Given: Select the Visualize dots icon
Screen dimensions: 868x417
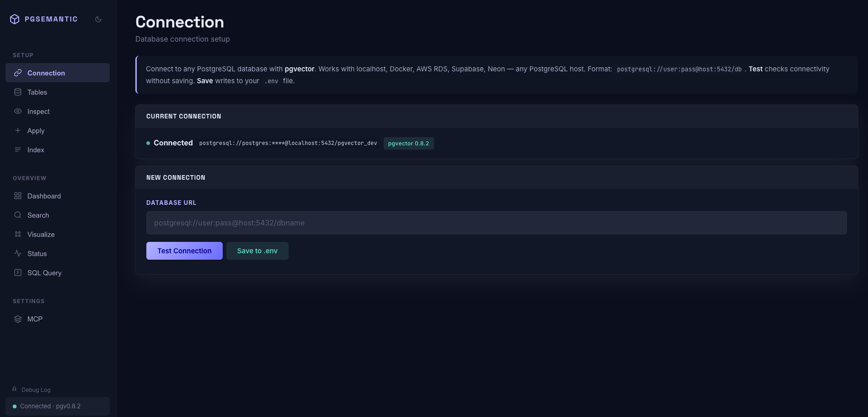Looking at the screenshot, I should [18, 234].
